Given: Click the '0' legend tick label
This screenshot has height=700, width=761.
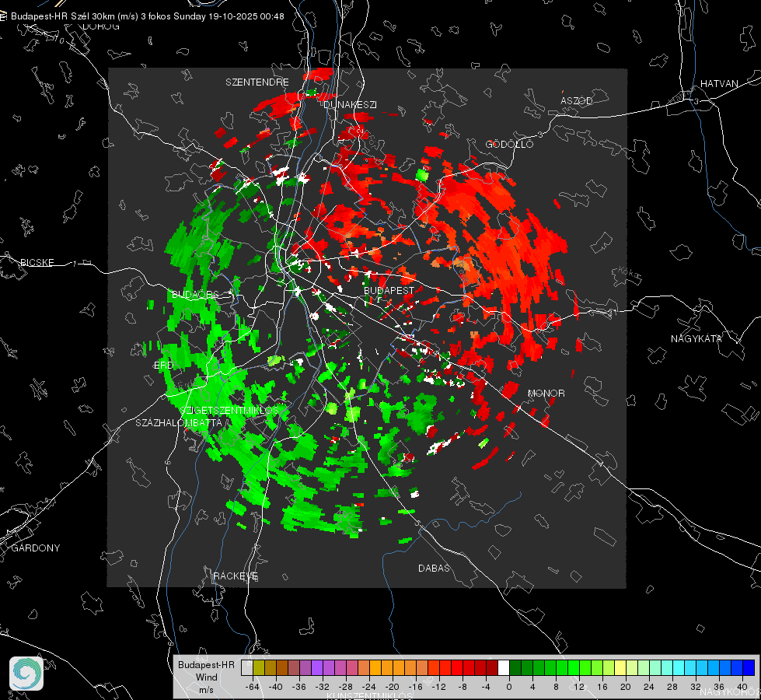Looking at the screenshot, I should 509,687.
